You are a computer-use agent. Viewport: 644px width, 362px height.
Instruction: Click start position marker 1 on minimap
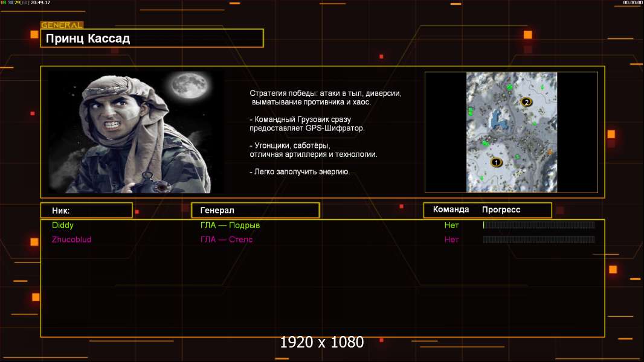point(497,162)
